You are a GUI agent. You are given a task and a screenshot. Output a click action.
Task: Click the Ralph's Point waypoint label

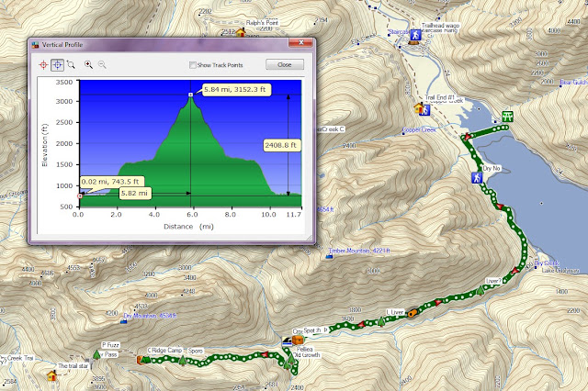[262, 23]
